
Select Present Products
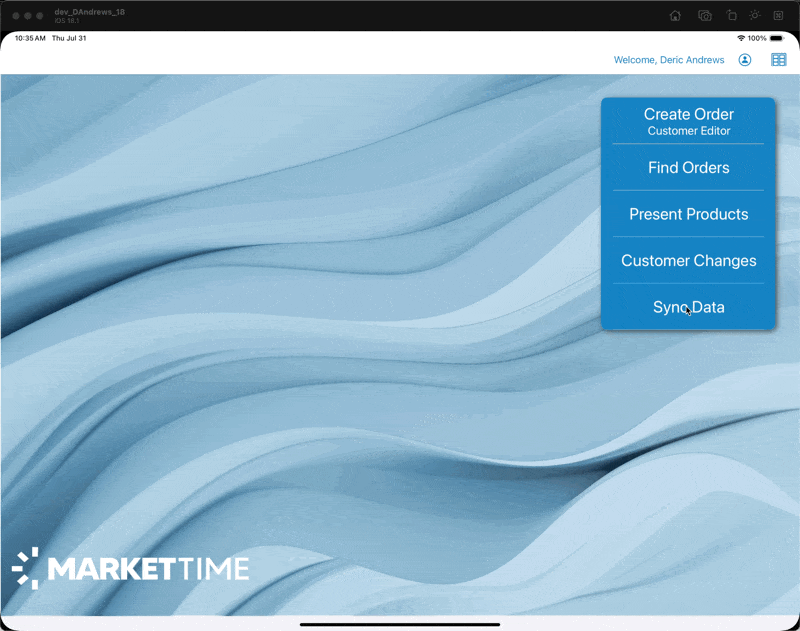688,214
